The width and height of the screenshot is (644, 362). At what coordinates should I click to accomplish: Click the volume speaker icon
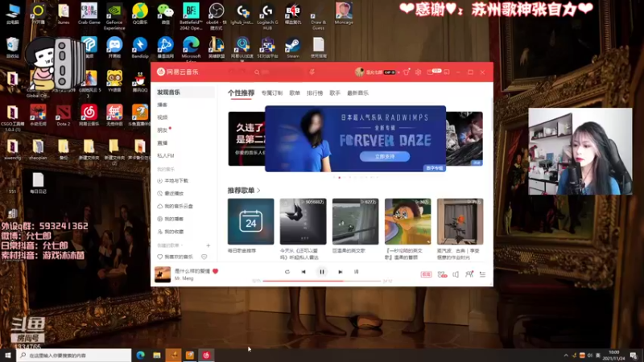(x=456, y=274)
